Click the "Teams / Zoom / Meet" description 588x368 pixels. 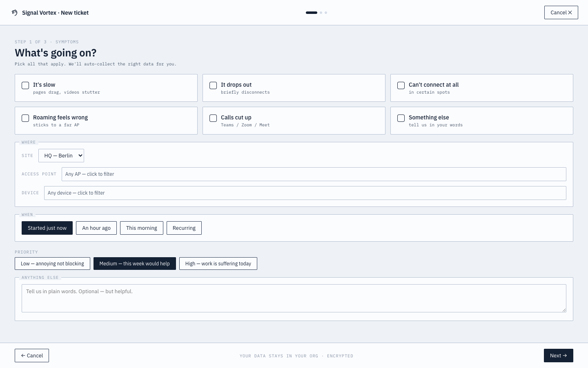[245, 125]
